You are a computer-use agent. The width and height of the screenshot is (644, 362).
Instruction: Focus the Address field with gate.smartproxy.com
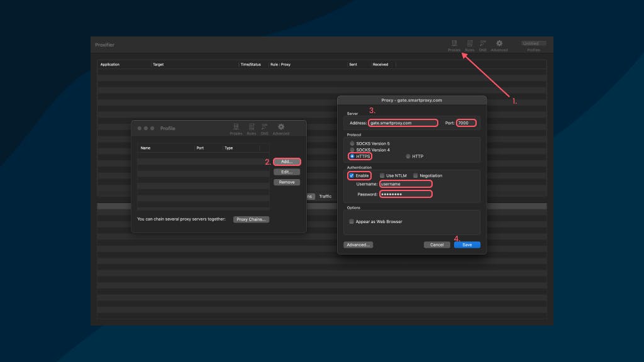point(403,123)
